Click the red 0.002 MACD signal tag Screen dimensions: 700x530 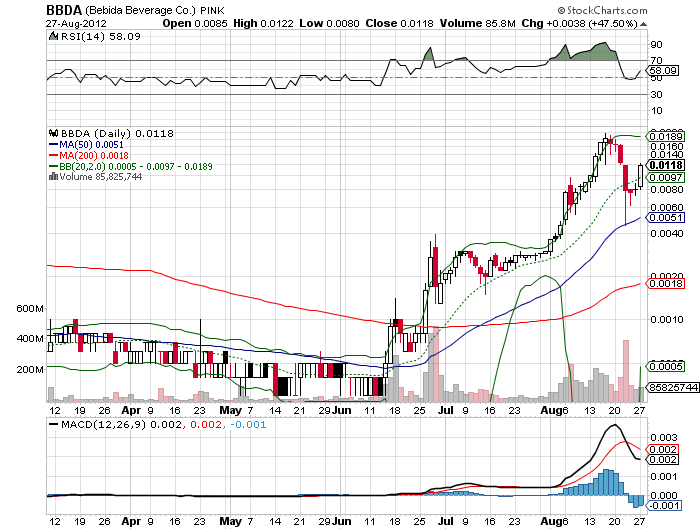[663, 450]
